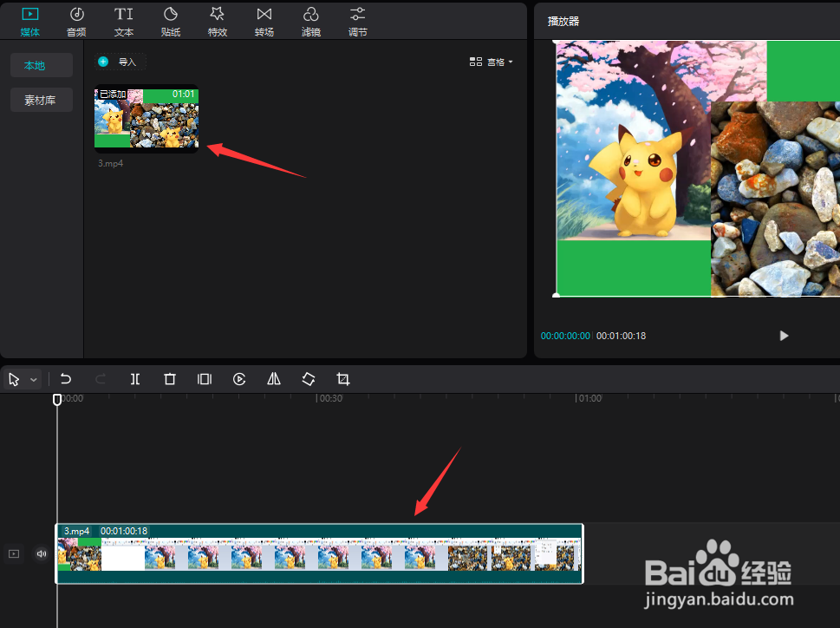Expand the pointer tool mode dropdown

coord(33,380)
